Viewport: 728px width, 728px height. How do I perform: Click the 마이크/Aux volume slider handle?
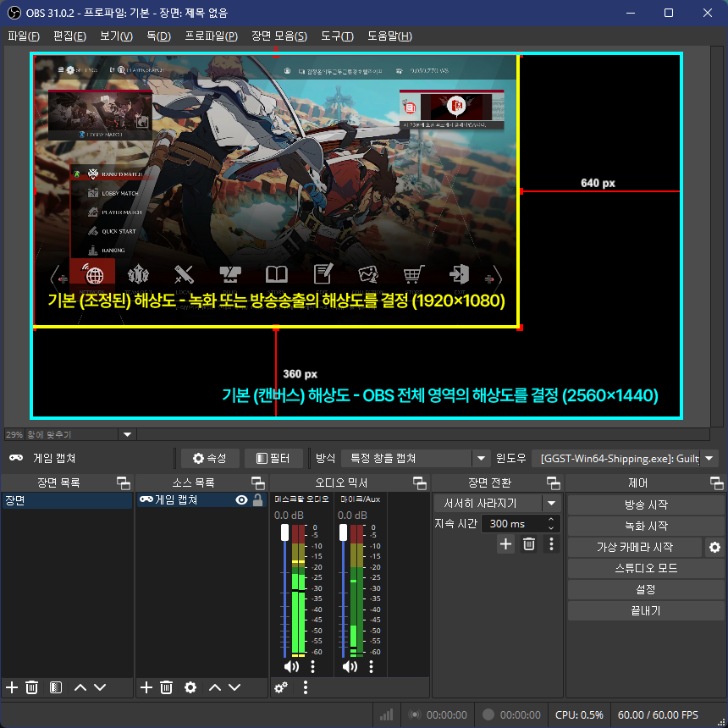click(343, 532)
